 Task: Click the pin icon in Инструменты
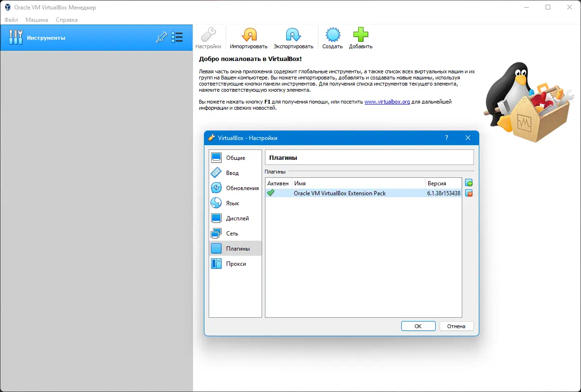tap(161, 37)
